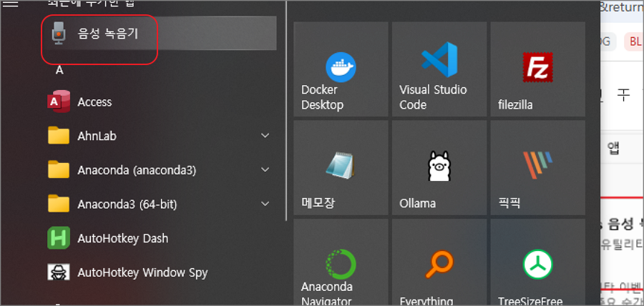
Task: Select AutoHotkey Window Spy label text
Action: (x=142, y=272)
